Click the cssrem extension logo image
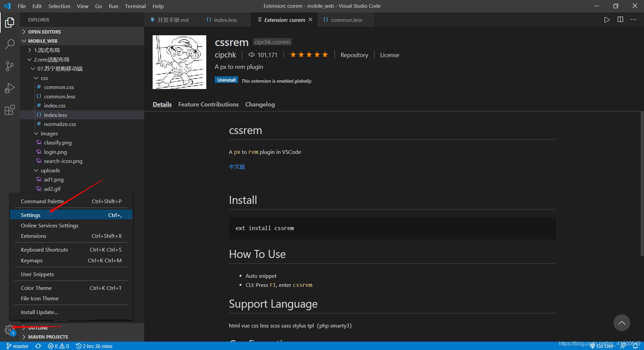This screenshot has height=350, width=644. coord(179,62)
